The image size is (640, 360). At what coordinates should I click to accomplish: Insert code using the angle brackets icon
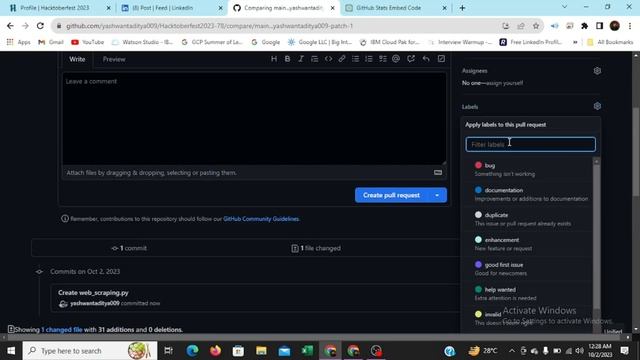tap(328, 59)
